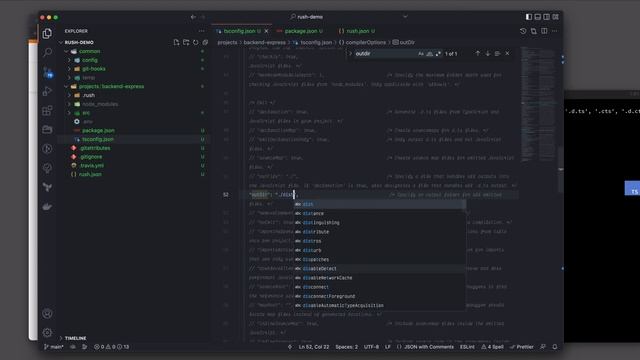Viewport: 640px width, 360px height.
Task: Open the Run and Debug view
Action: tap(47, 91)
